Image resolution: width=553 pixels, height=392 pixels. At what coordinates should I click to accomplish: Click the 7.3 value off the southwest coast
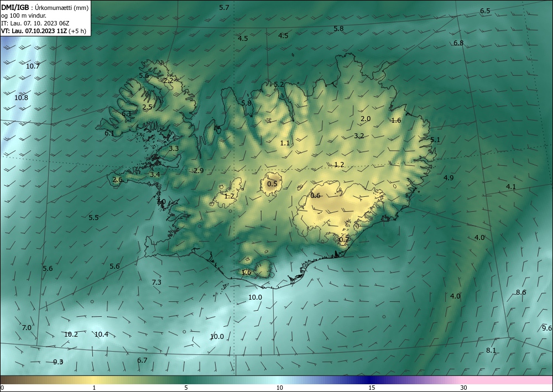156,283
